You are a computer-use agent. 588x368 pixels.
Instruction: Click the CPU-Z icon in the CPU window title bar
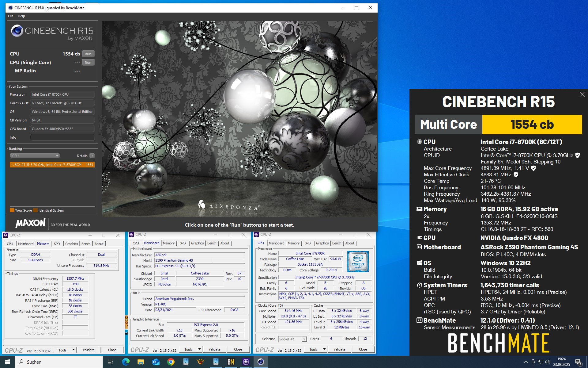pyautogui.click(x=256, y=235)
